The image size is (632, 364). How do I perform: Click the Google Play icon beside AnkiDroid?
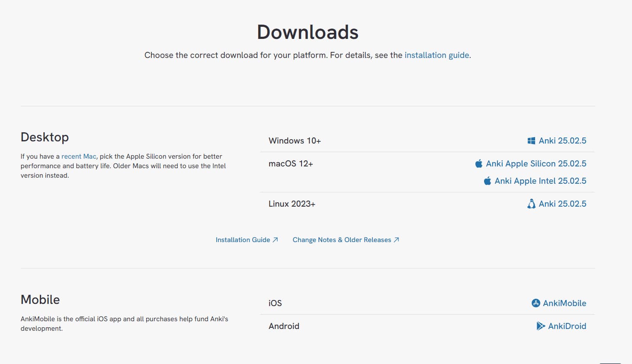click(541, 326)
